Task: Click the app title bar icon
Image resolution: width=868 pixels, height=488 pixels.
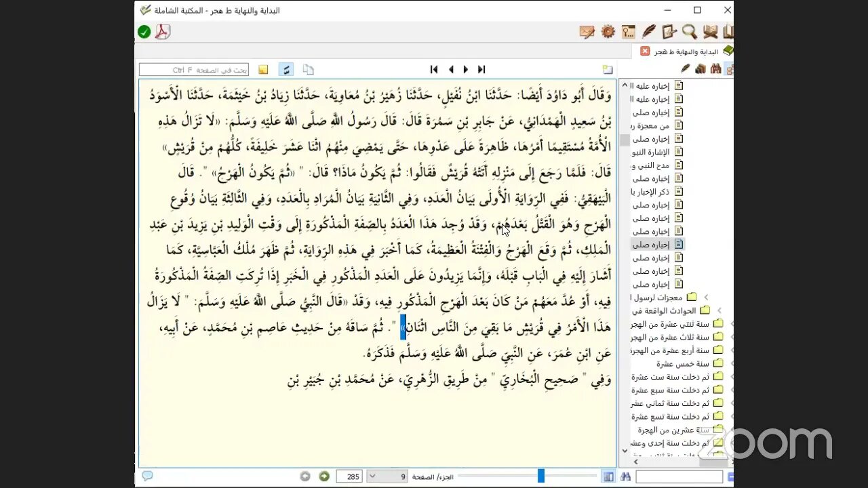Action: point(145,10)
